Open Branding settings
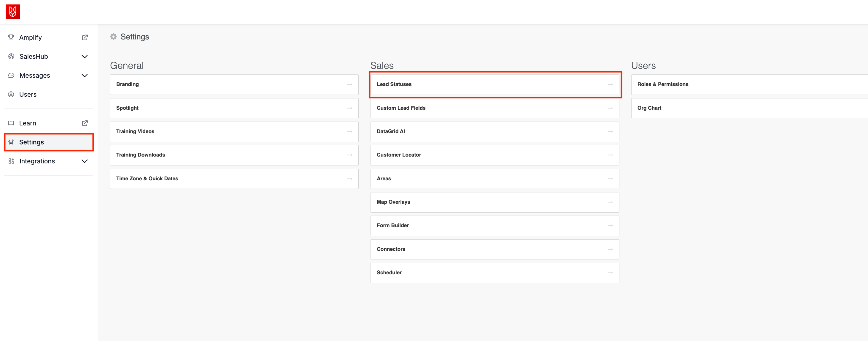Screen dimensions: 868x341 [234, 85]
